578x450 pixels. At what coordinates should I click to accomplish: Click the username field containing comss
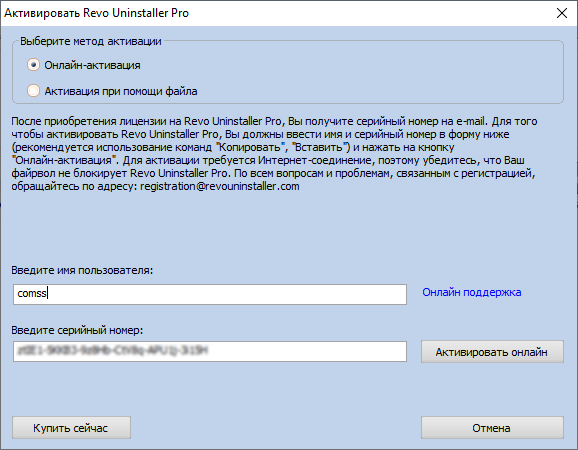(x=210, y=294)
